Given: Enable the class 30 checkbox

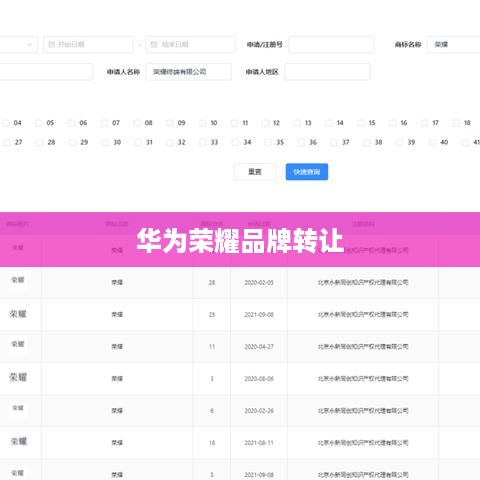Looking at the screenshot, I should 105,142.
